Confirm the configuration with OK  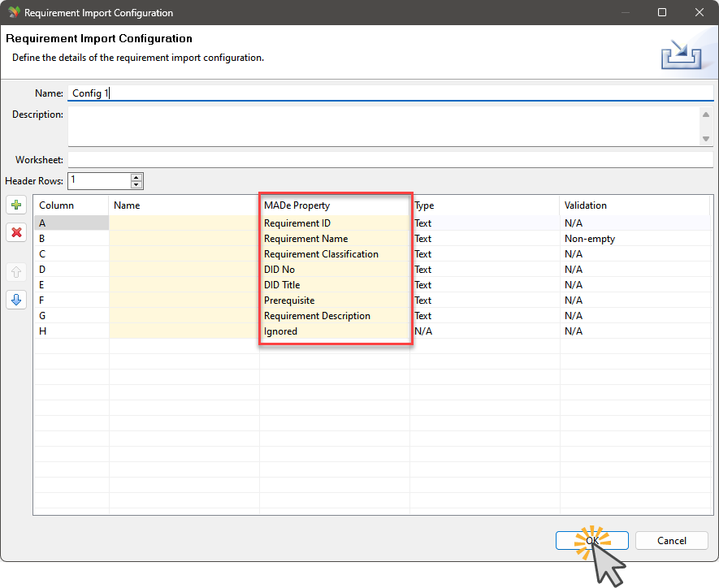(x=591, y=540)
